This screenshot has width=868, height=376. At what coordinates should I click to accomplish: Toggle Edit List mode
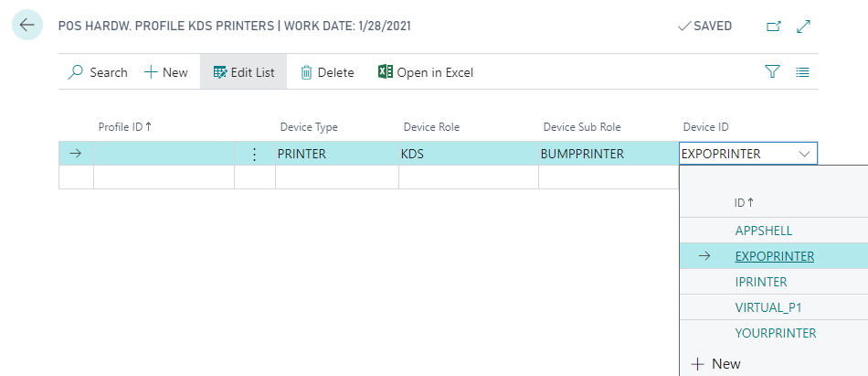pyautogui.click(x=243, y=72)
